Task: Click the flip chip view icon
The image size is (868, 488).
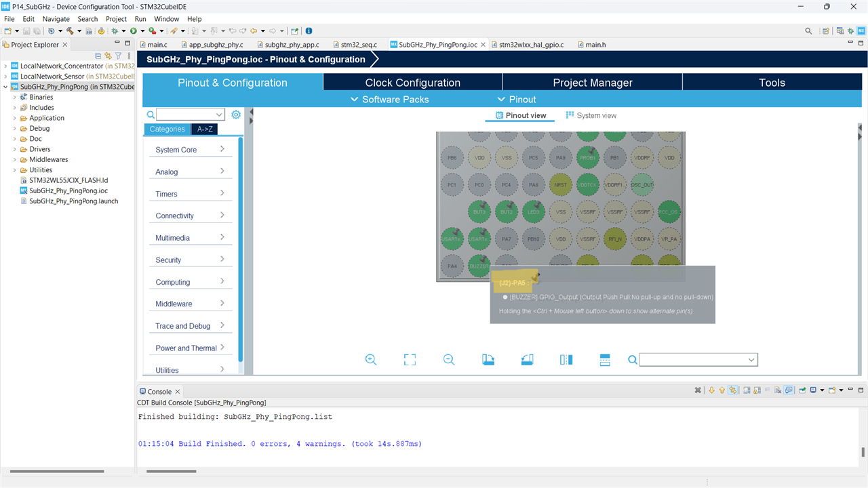Action: pos(566,360)
